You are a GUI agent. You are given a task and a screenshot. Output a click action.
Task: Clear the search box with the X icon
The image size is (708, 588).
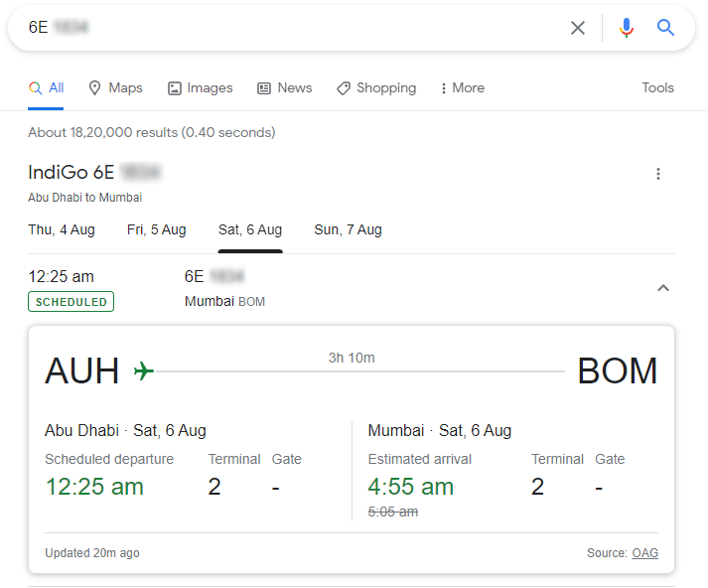578,28
